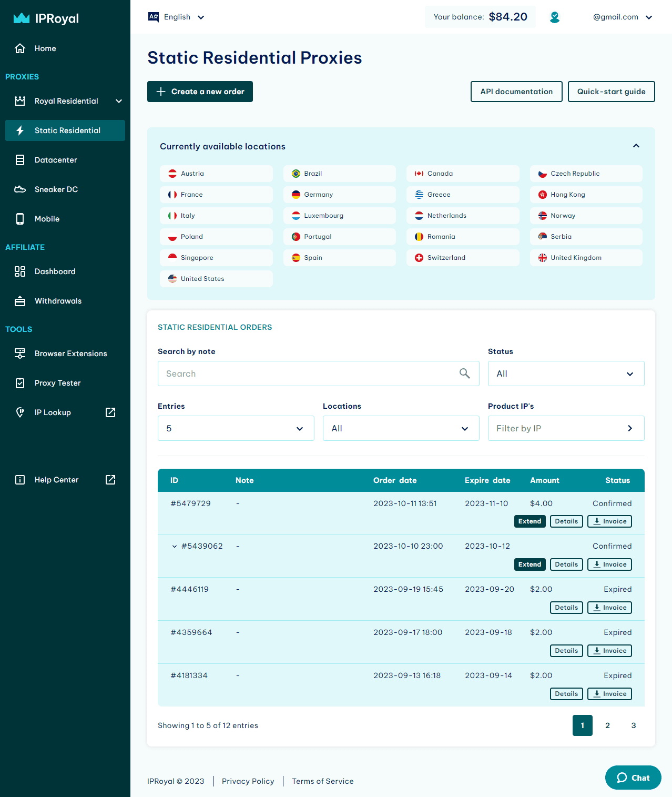Open the Status filter dropdown
Viewport: 672px width, 797px height.
[x=566, y=374]
